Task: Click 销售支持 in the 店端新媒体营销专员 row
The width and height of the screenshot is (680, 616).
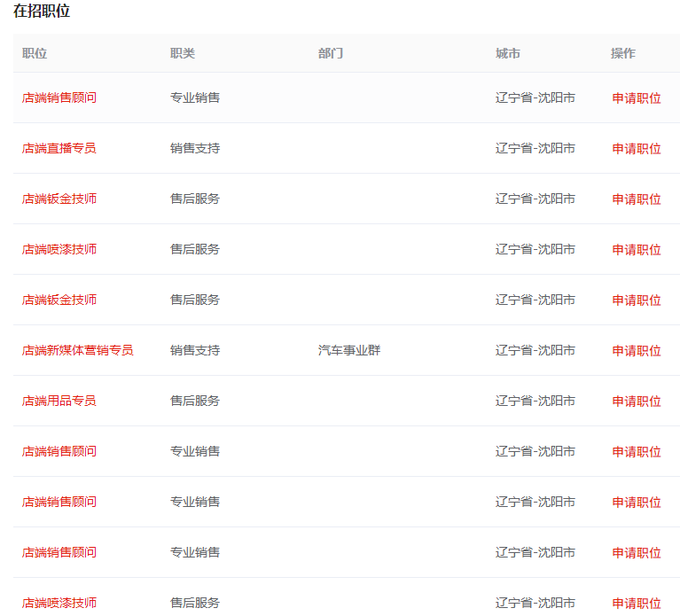Action: [195, 350]
